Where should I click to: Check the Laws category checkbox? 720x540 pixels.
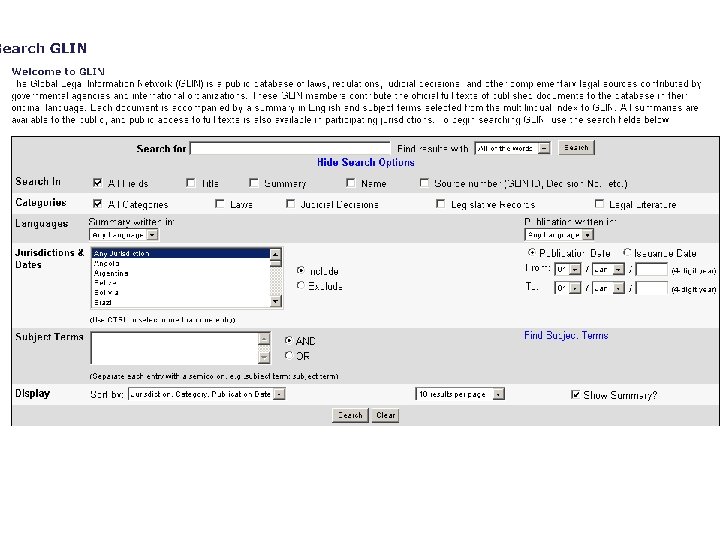[x=219, y=203]
